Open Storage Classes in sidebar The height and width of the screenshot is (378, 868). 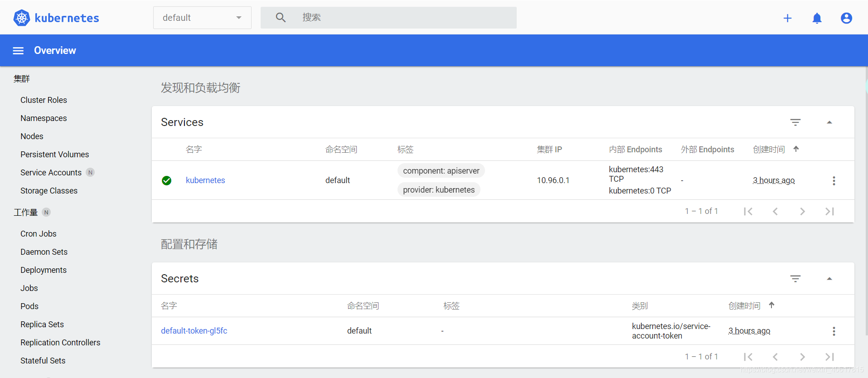49,191
